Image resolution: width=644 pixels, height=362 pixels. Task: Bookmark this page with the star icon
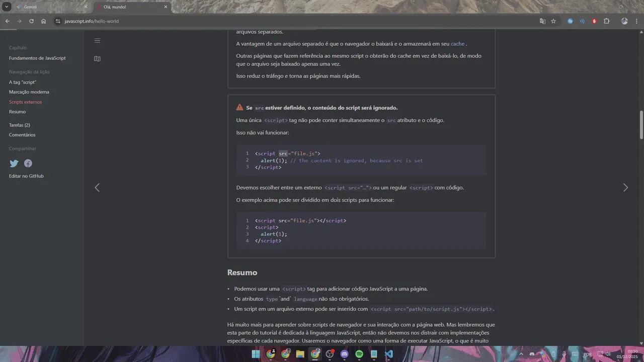coord(553,21)
